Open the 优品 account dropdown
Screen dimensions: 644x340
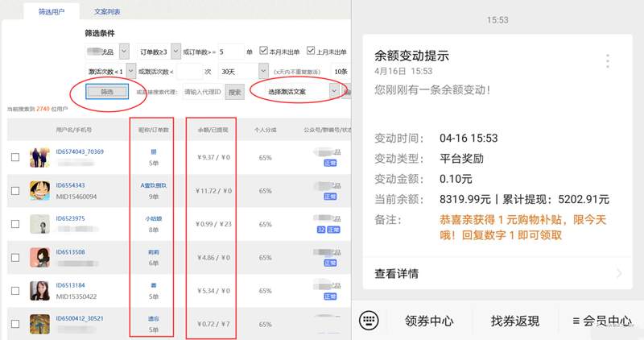(107, 52)
